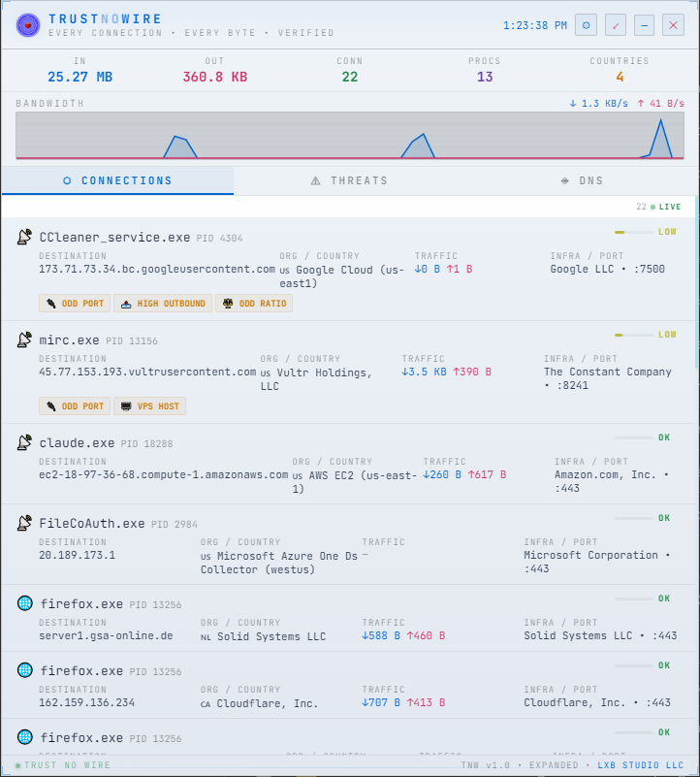Click the ODD RATIO tag
This screenshot has width=700, height=777.
pyautogui.click(x=254, y=304)
